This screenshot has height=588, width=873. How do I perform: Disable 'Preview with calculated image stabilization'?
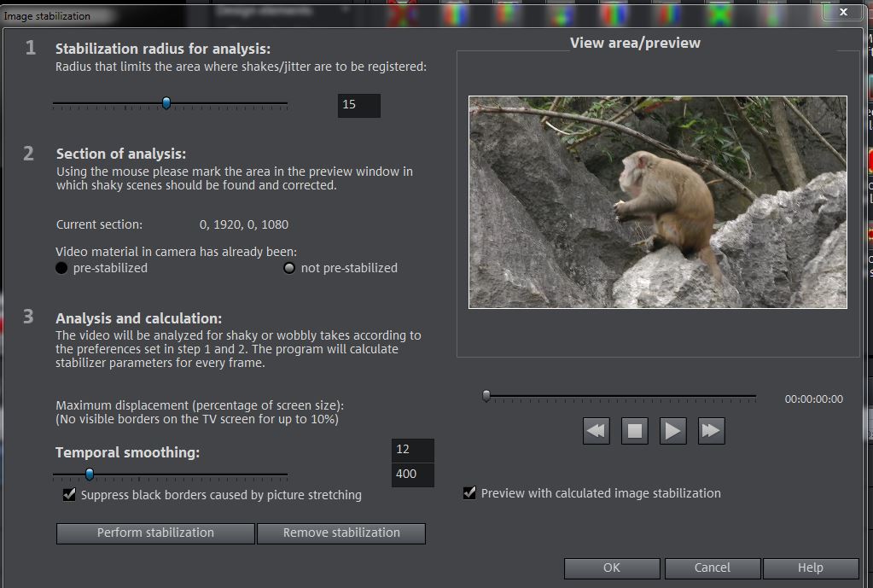(469, 493)
